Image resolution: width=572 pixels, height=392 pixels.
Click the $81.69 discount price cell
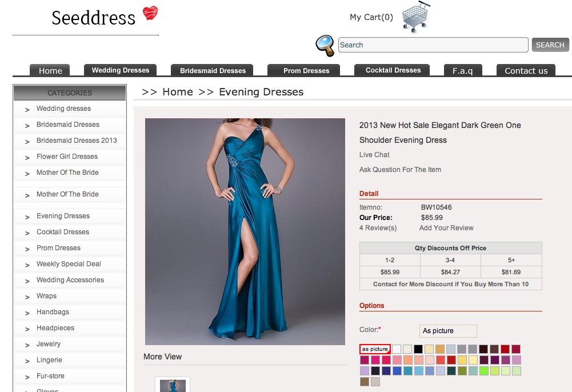coord(511,272)
